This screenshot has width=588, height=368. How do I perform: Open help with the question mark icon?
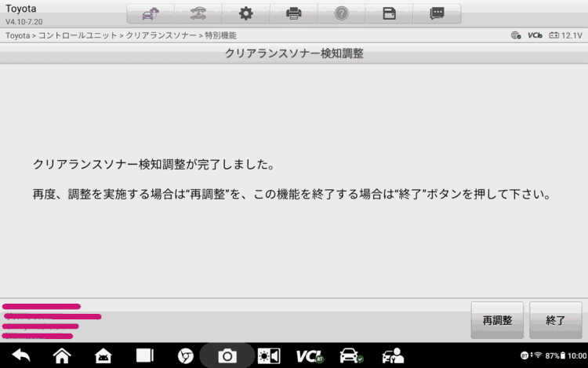[x=341, y=13]
